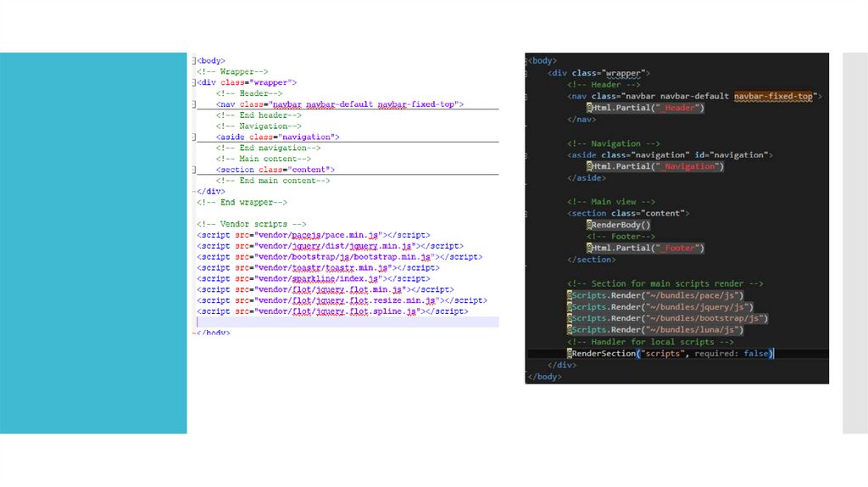
Task: Expand the collapsed aside navigation region
Action: (x=194, y=137)
